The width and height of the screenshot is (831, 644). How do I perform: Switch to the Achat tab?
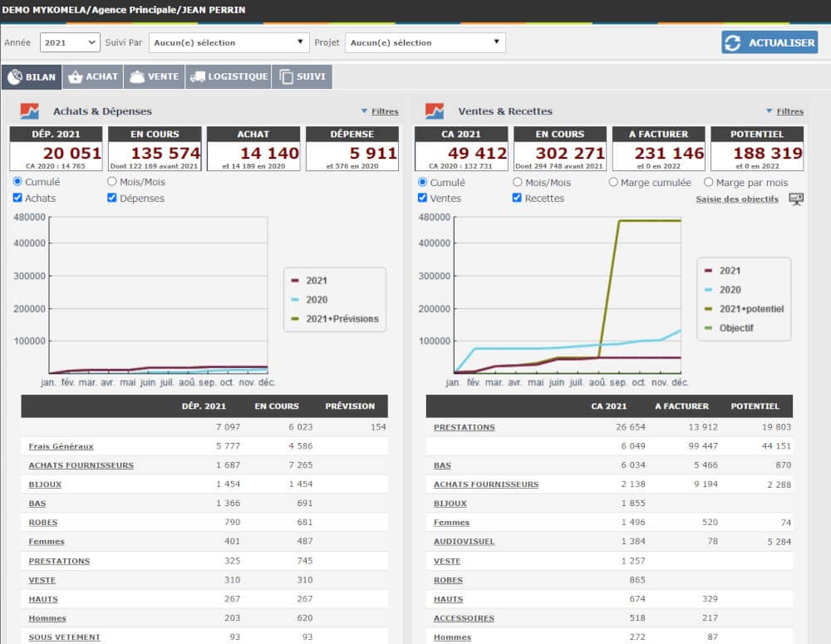(93, 76)
